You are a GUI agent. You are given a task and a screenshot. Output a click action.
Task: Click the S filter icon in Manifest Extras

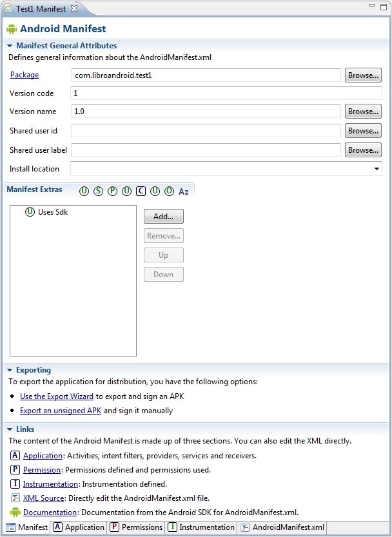point(98,191)
